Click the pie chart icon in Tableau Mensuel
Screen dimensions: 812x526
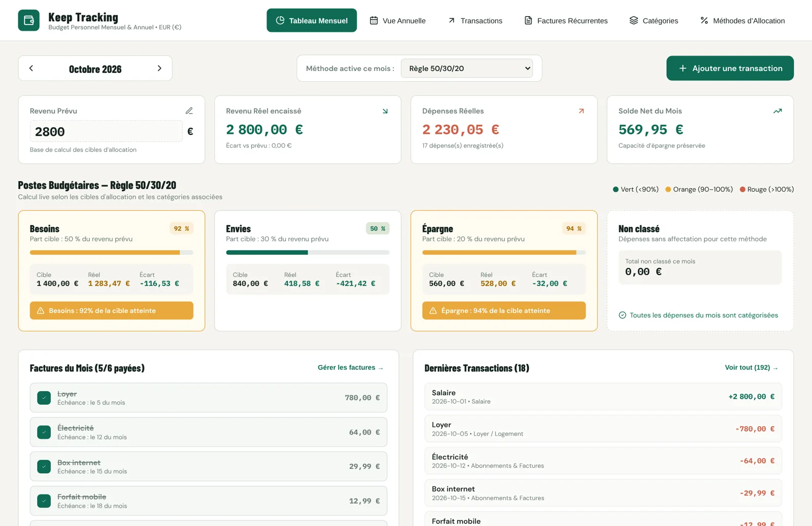(280, 20)
